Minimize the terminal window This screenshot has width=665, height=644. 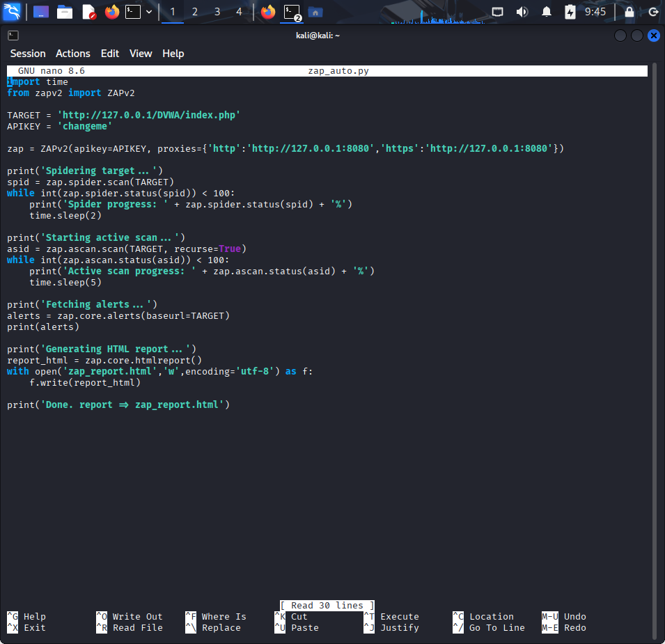(x=620, y=36)
